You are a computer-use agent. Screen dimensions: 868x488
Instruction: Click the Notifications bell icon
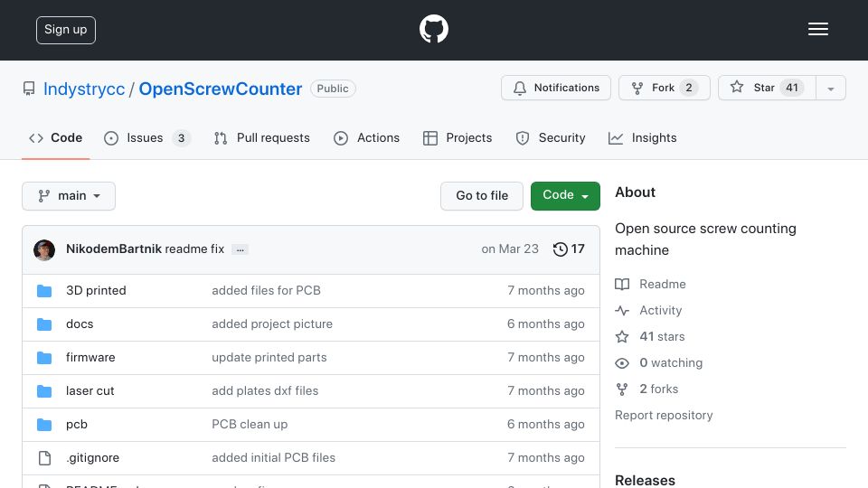click(519, 88)
